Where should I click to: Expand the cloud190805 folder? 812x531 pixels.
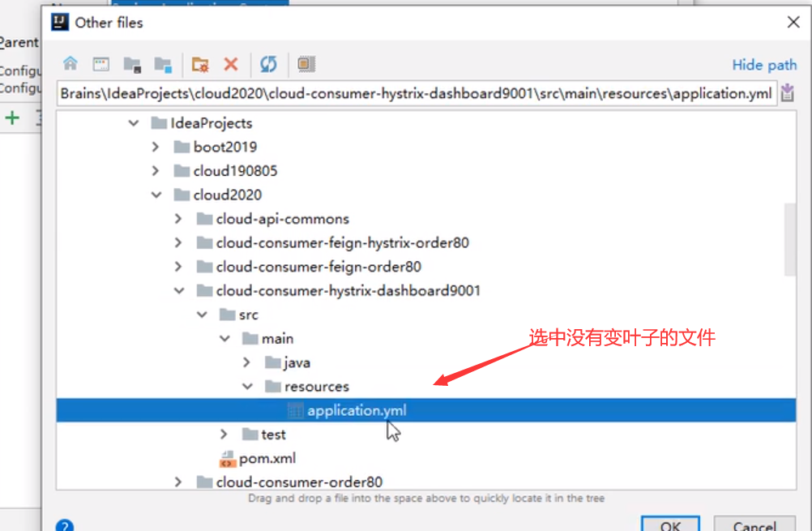[x=156, y=171]
